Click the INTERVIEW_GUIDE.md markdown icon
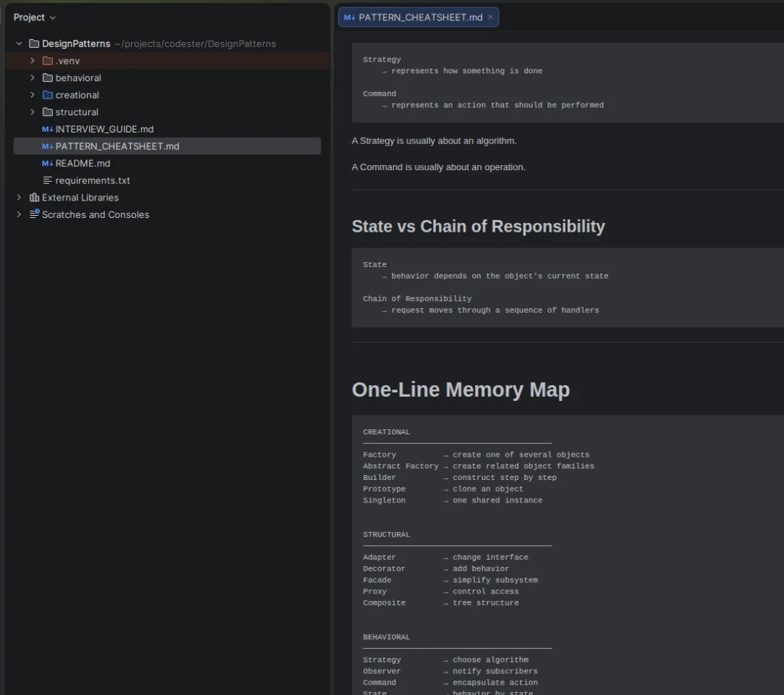 (48, 129)
